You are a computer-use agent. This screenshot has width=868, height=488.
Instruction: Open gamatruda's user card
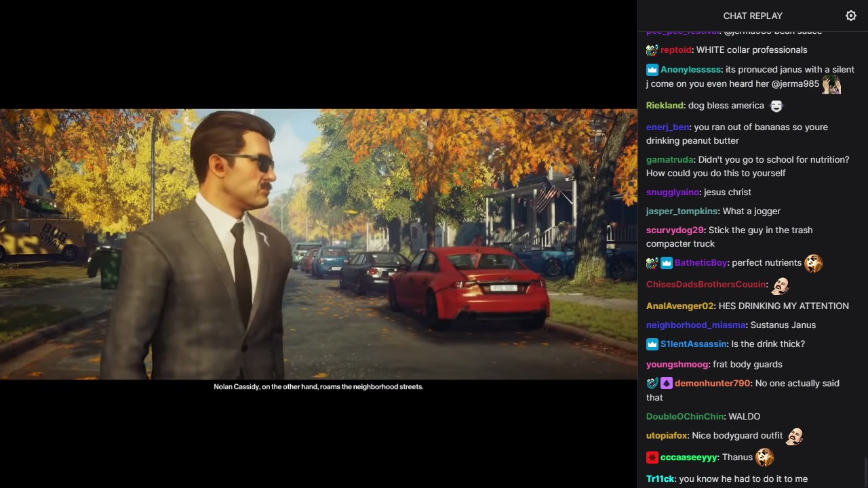tap(670, 160)
